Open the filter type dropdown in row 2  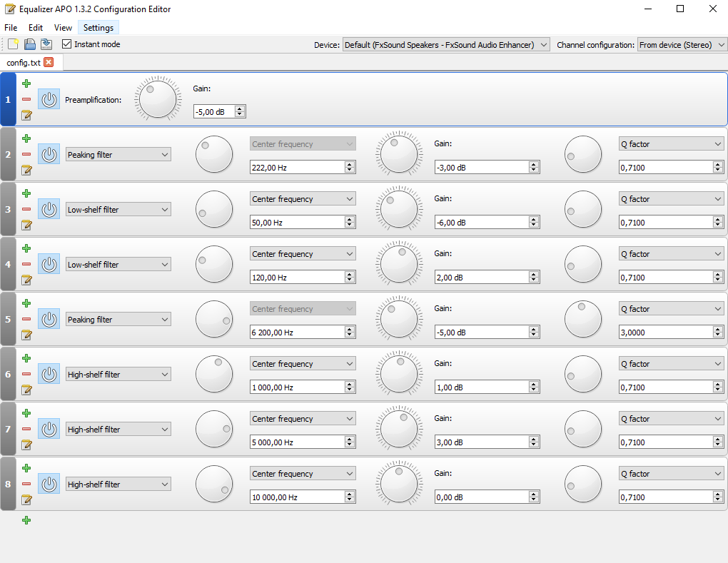click(x=118, y=155)
